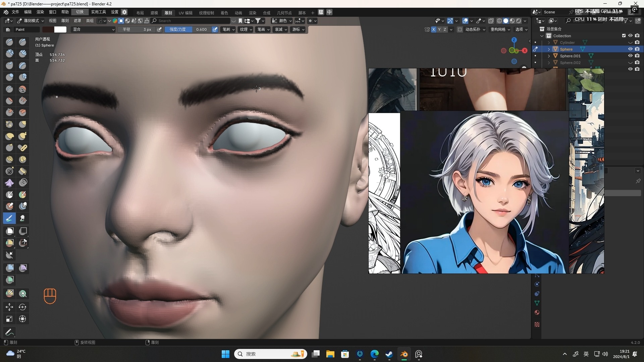Click the Blender icon on the Windows taskbar
This screenshot has height=362, width=644.
coord(404,354)
